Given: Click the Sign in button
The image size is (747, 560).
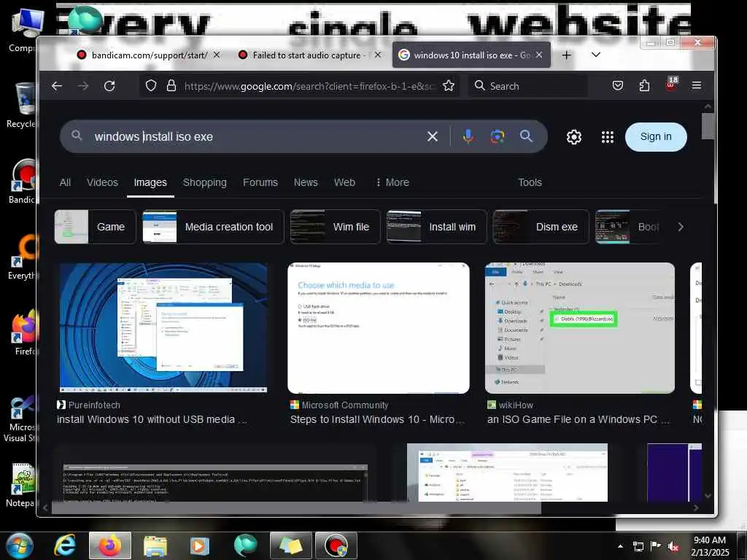Looking at the screenshot, I should pos(656,136).
